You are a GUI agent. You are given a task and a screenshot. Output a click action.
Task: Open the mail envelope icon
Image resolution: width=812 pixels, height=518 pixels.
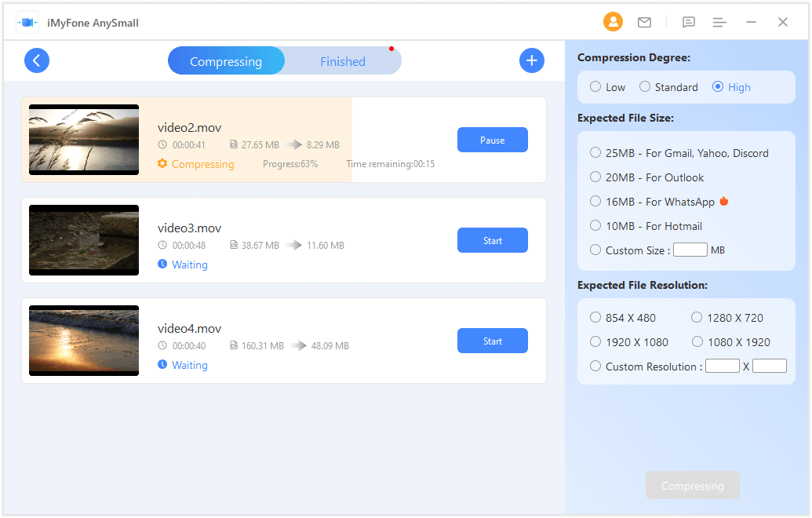[x=644, y=22]
